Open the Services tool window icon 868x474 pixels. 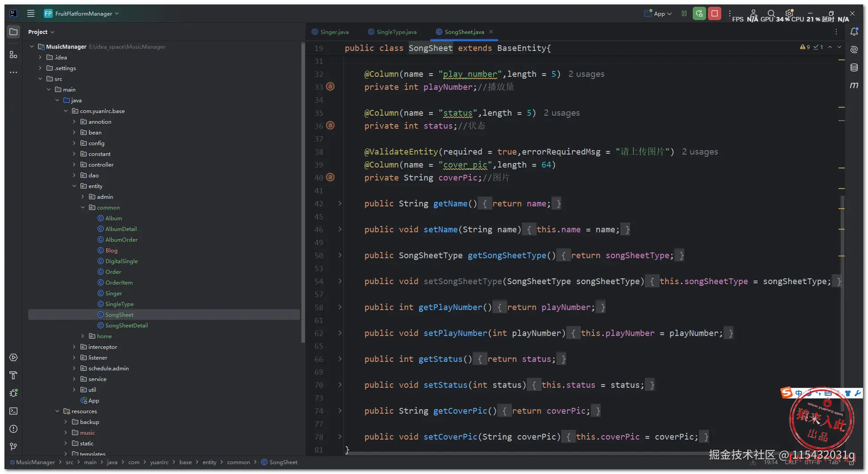(13, 357)
